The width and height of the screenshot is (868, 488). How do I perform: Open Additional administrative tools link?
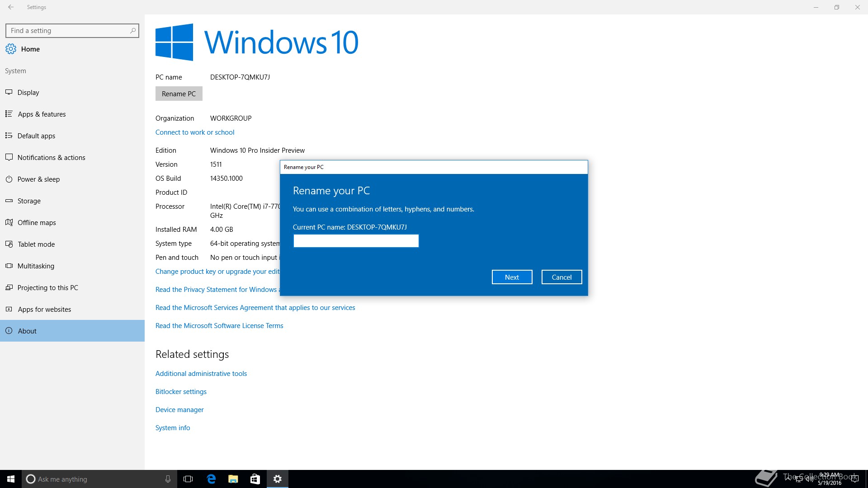(201, 374)
